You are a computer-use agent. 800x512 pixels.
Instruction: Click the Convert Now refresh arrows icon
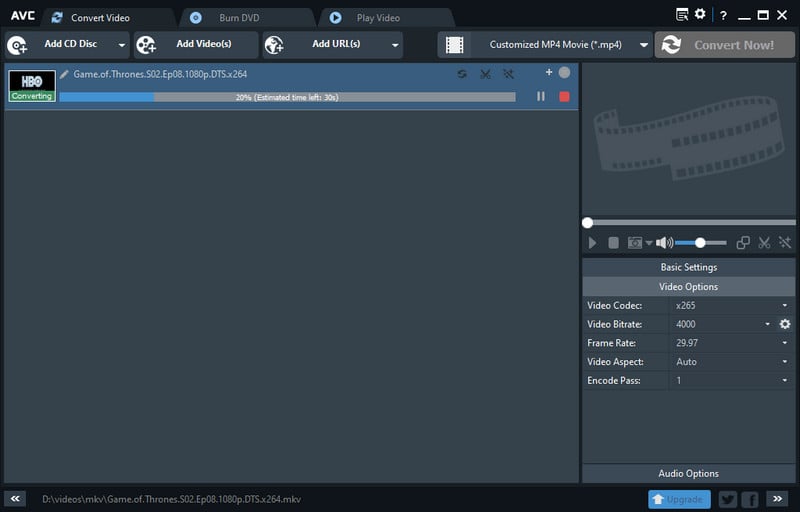point(671,45)
